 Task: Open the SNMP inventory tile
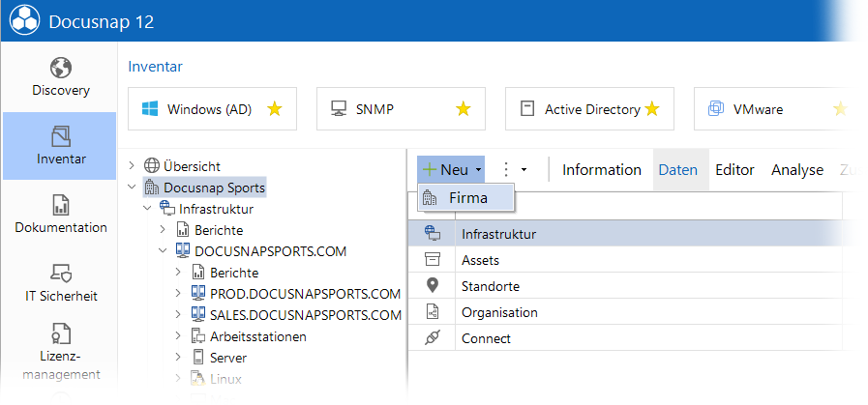pos(401,109)
